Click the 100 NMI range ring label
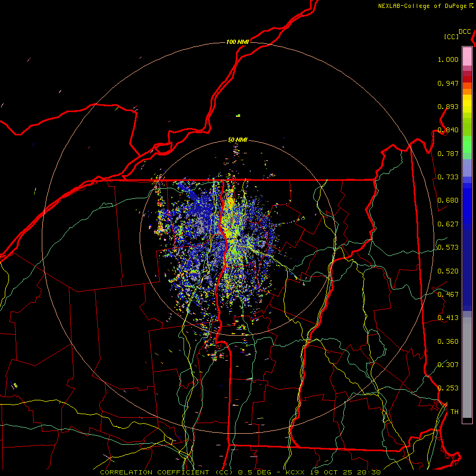This screenshot has width=476, height=476. coord(237,42)
